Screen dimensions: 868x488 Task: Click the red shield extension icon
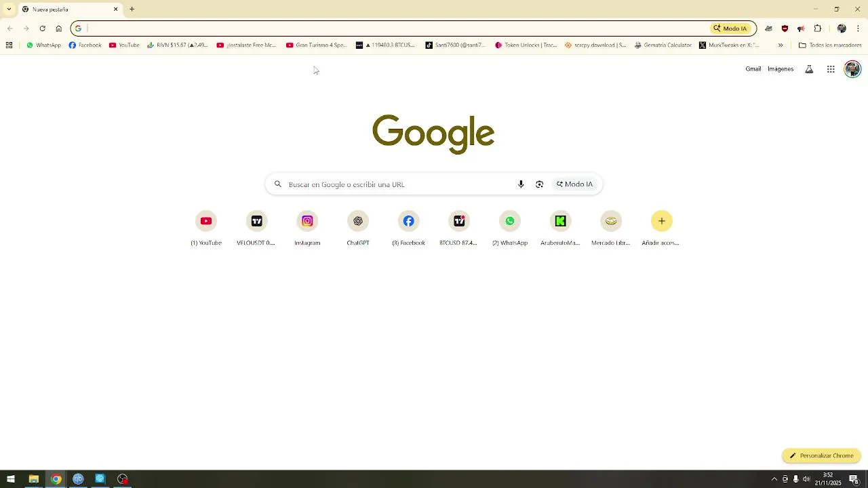[x=785, y=28]
